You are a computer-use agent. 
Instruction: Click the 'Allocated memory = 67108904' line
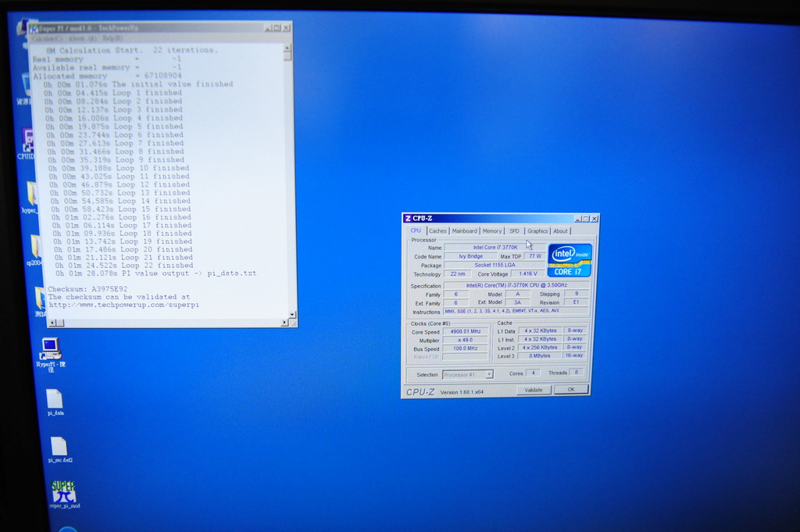107,76
